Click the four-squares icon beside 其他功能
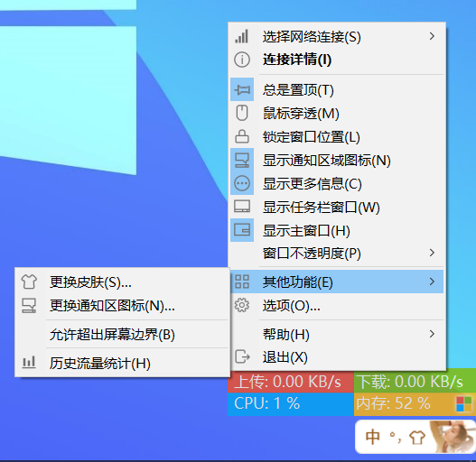The height and width of the screenshot is (462, 476). click(x=242, y=282)
